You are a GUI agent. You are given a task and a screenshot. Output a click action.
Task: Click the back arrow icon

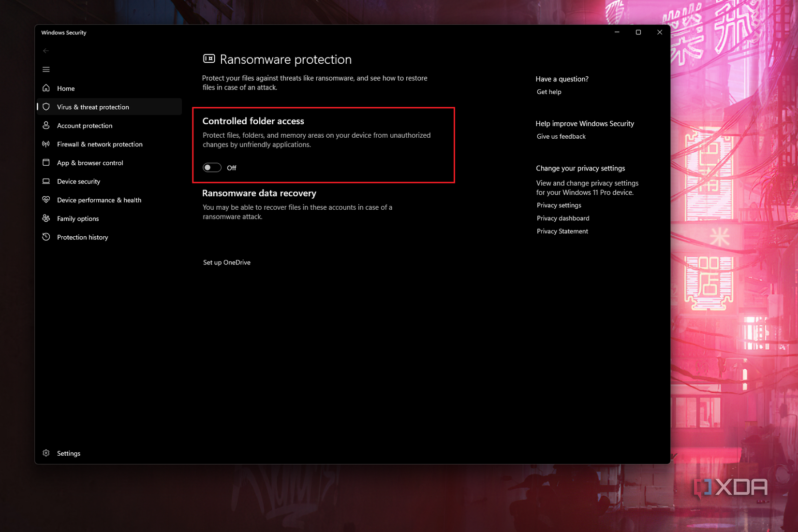(x=46, y=51)
